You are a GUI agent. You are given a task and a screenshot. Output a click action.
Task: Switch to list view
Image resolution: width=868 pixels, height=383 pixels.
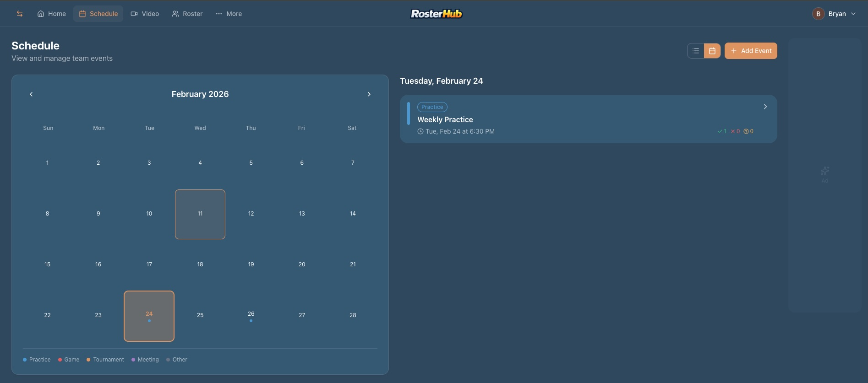(x=695, y=51)
